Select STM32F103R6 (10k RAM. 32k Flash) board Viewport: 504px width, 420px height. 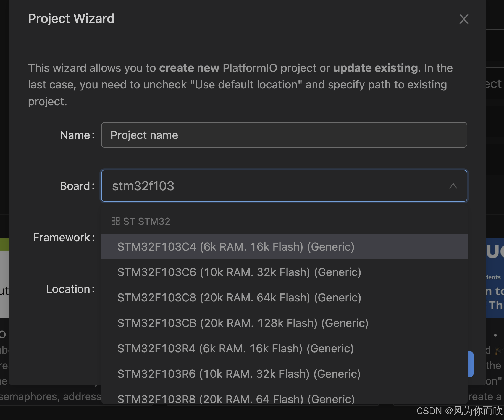[x=284, y=374]
